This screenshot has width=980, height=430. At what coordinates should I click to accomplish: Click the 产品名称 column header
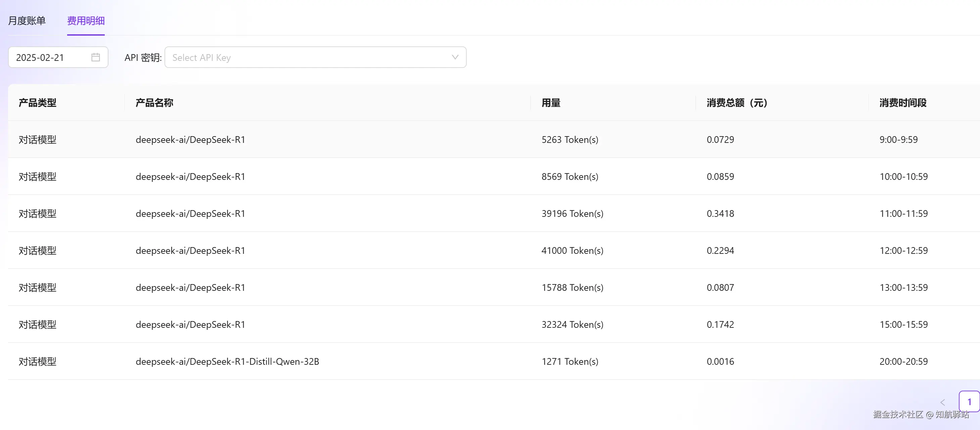pyautogui.click(x=154, y=103)
